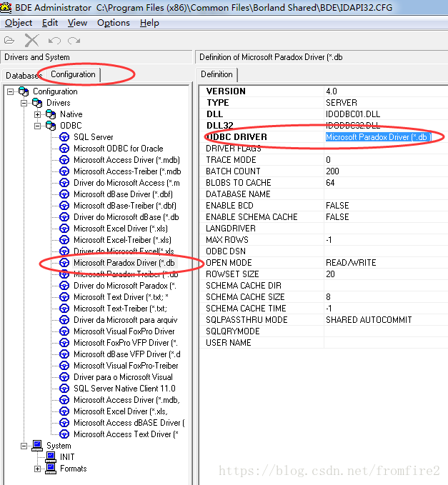This screenshot has width=448, height=485.
Task: Click the SQLPASSTHRU MODE value SHARED AUTOCOMMIT
Action: click(x=369, y=320)
